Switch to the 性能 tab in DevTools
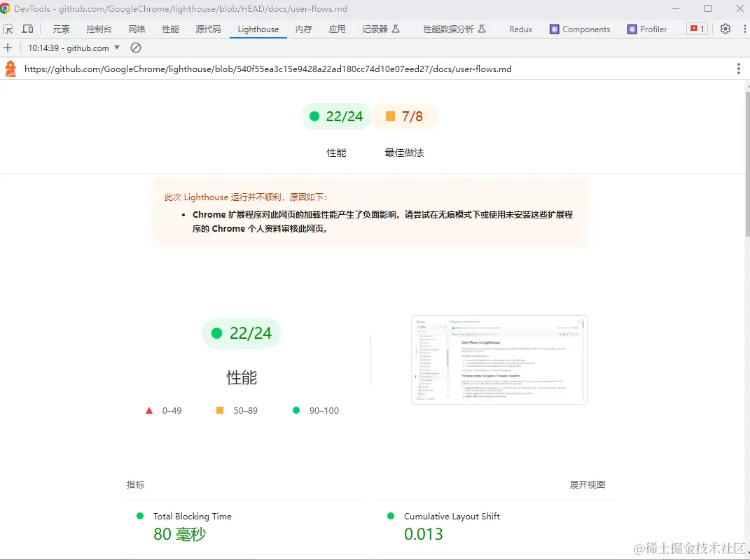This screenshot has width=750, height=560. (170, 29)
